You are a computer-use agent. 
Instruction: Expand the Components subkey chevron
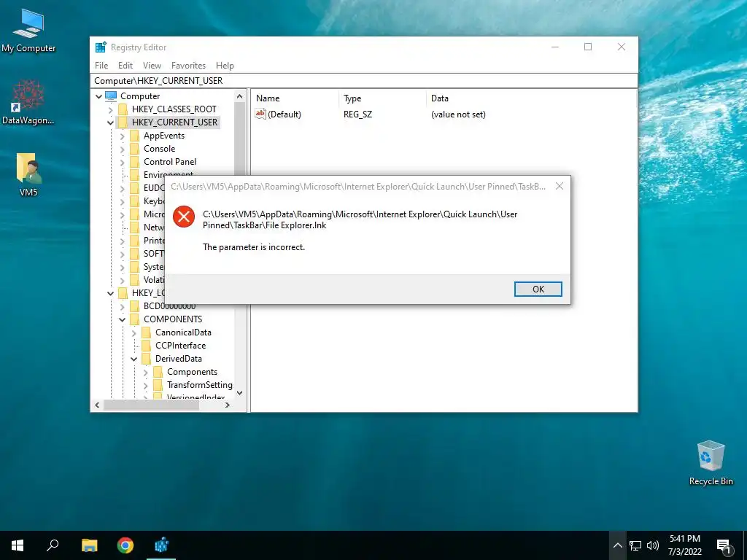[145, 373]
